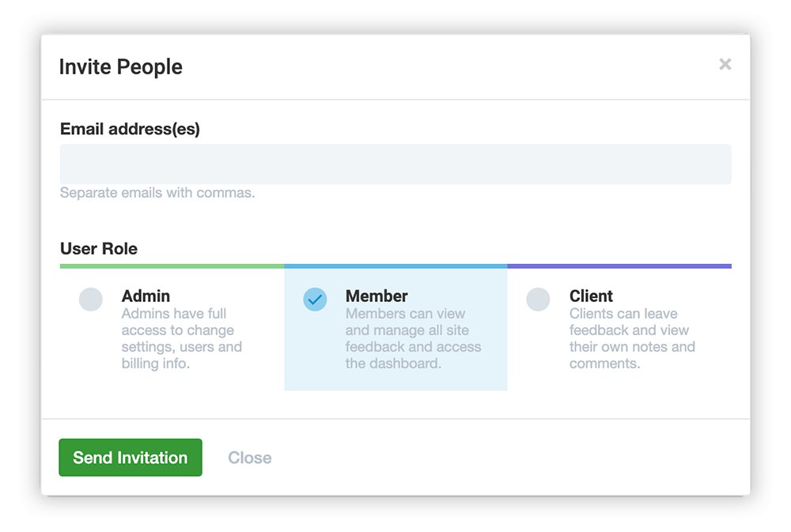Click the Send Invitation button

point(131,458)
